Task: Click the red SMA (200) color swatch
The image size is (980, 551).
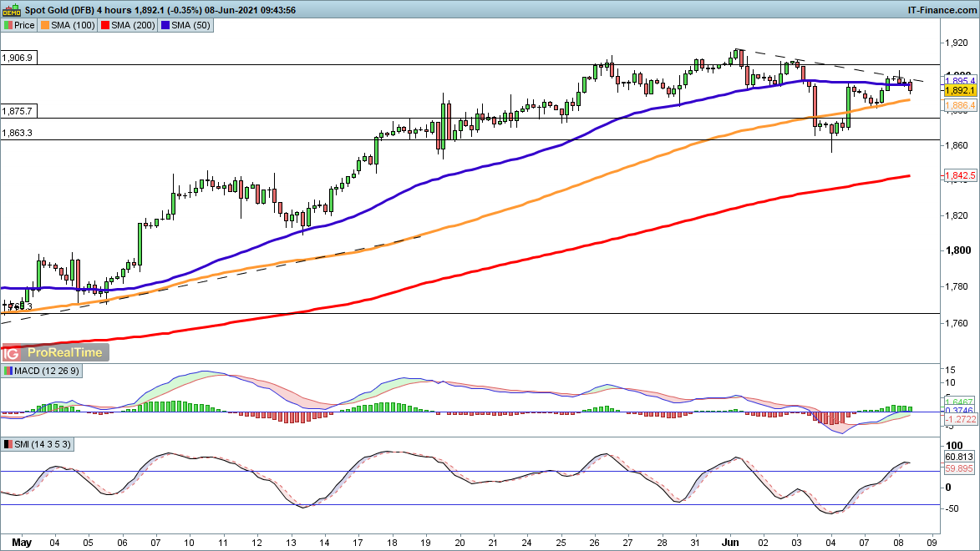Action: (x=104, y=26)
